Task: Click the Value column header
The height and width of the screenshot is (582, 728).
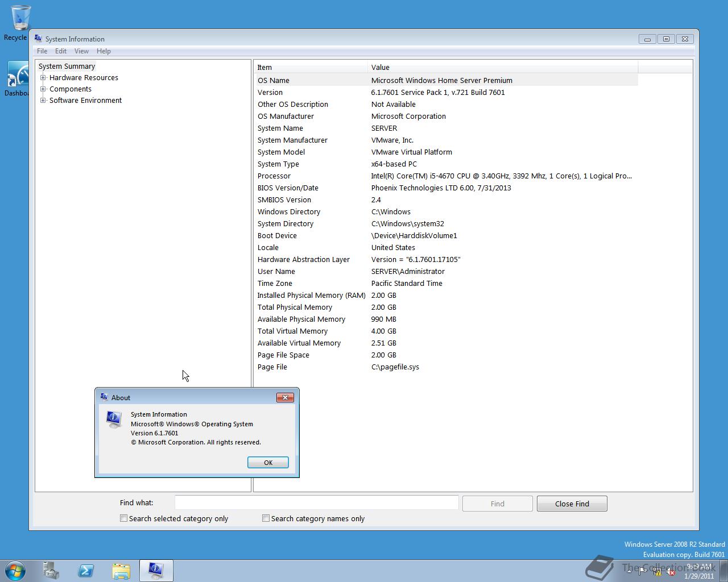Action: (x=503, y=67)
